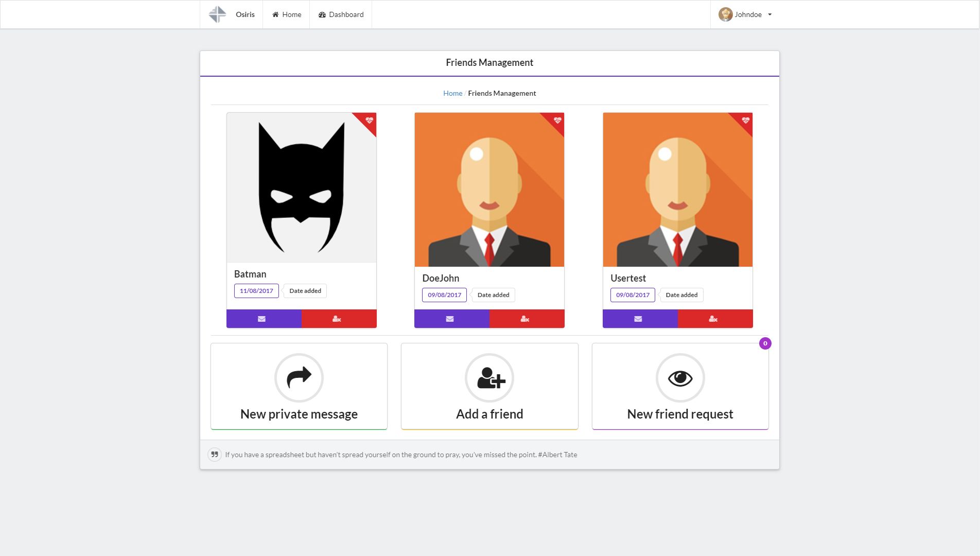Open the Dashboard menu item

(341, 14)
